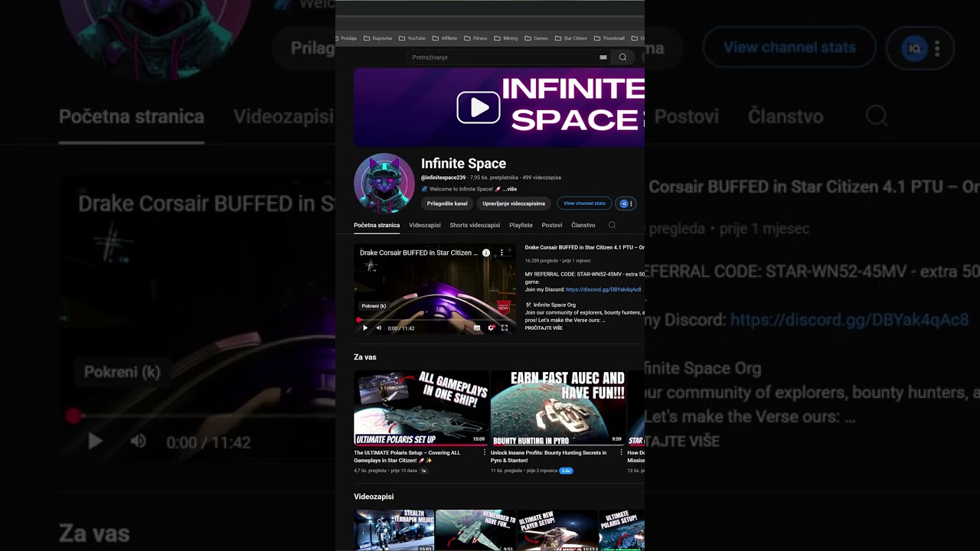Screen dimensions: 980x551
Task: Expand description with PROČITAJTE VIŠE
Action: coord(544,328)
